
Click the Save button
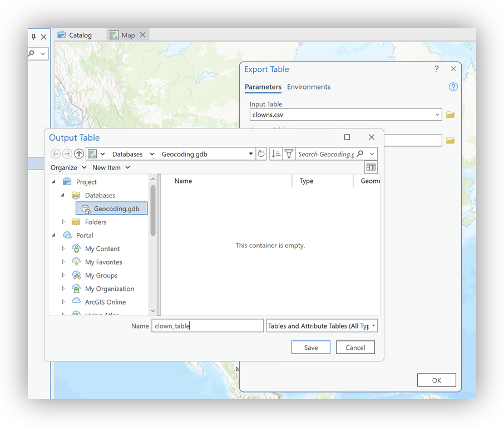[x=311, y=347]
